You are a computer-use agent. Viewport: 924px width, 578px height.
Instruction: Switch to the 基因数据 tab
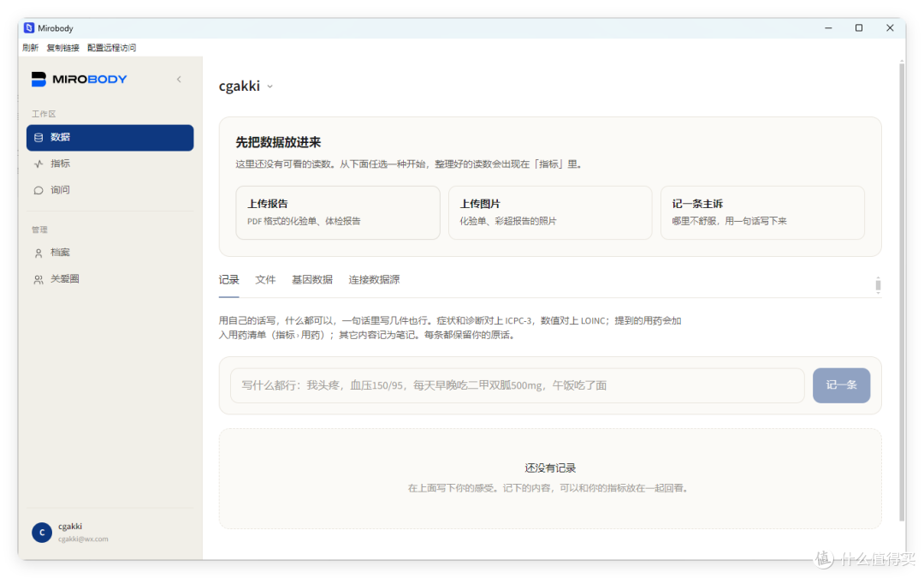tap(311, 279)
